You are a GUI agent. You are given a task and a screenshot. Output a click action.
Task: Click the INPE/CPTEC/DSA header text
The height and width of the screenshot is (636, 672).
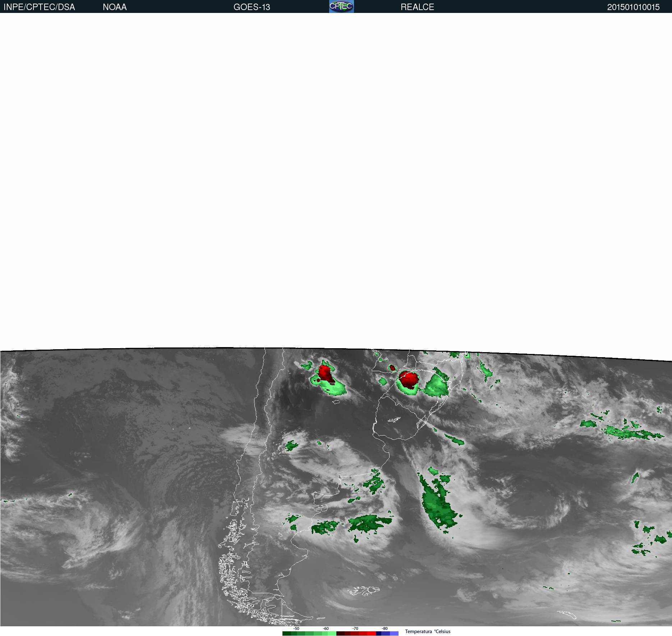(39, 7)
